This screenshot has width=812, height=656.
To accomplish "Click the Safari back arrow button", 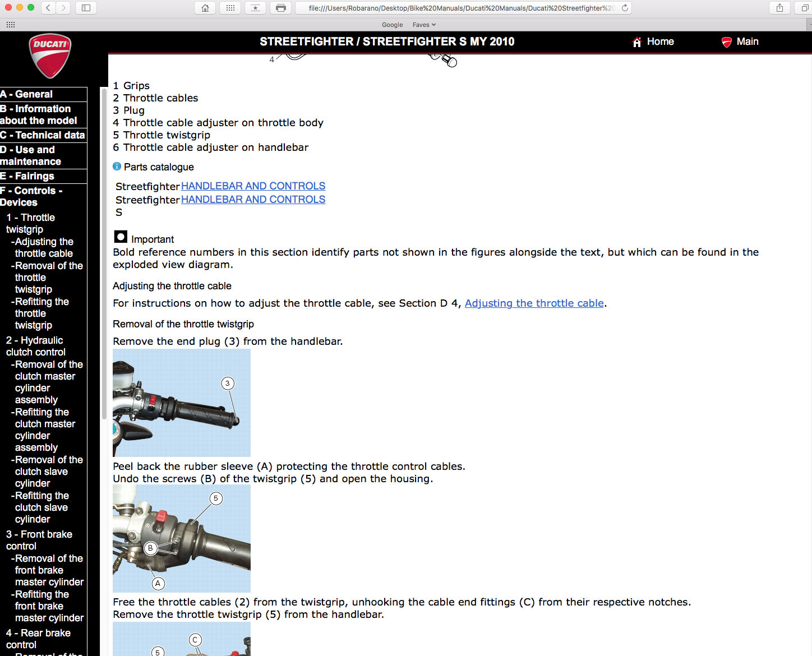I will click(x=49, y=8).
